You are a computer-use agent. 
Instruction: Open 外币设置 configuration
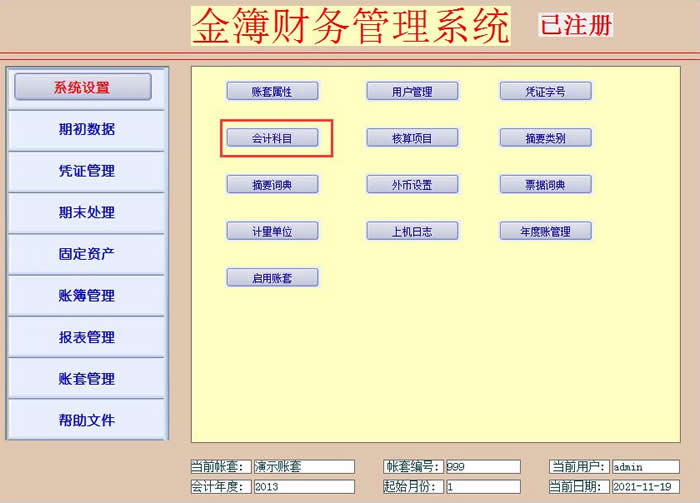click(x=412, y=185)
